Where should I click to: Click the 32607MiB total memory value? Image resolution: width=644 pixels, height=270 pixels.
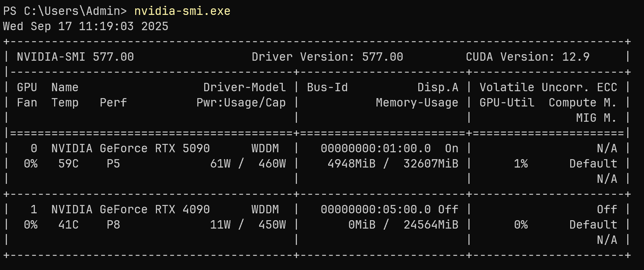[x=431, y=164]
